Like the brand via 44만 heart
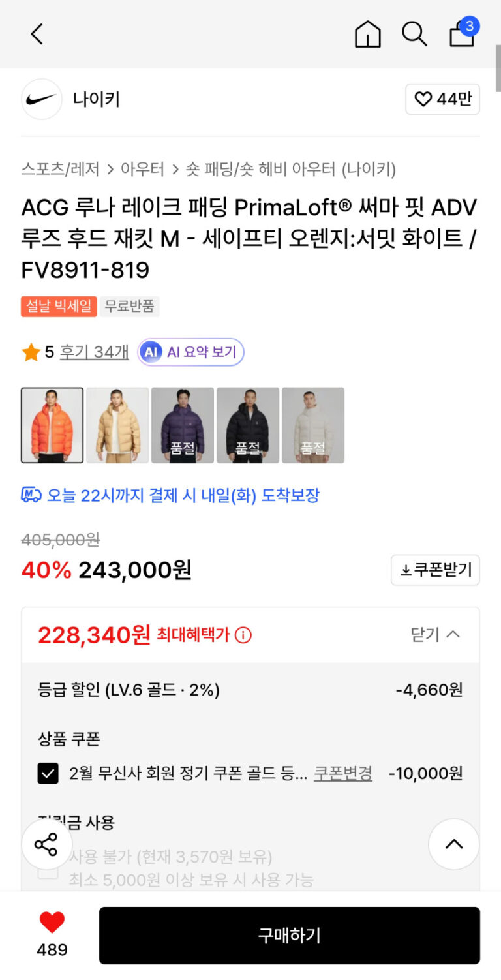Screen dimensions: 501x980 point(442,99)
